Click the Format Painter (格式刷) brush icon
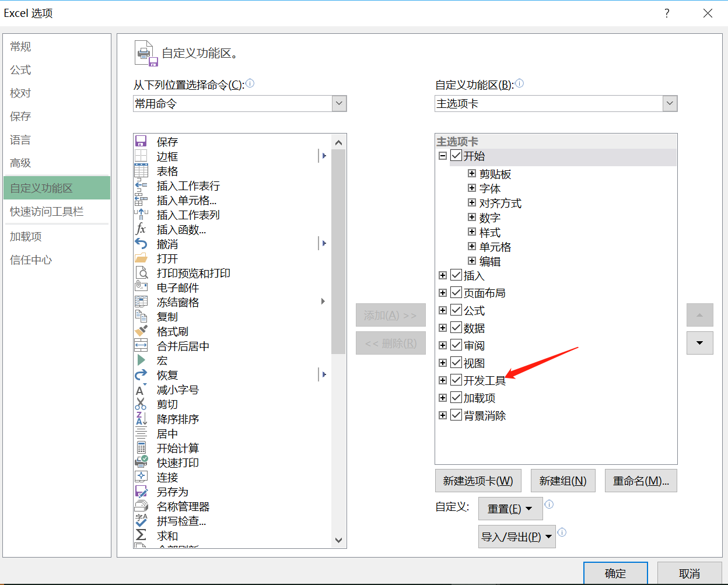 click(x=141, y=331)
